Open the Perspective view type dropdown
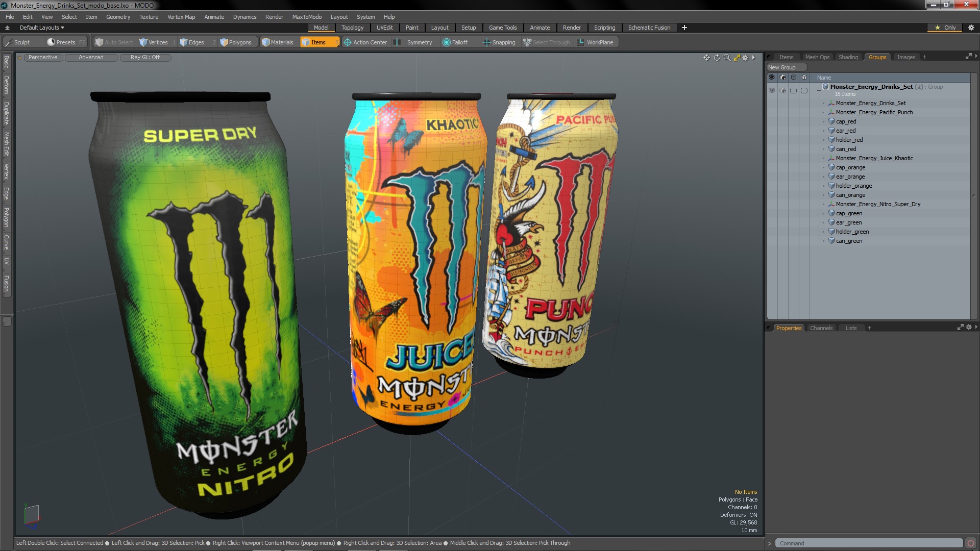This screenshot has width=980, height=551. 43,58
